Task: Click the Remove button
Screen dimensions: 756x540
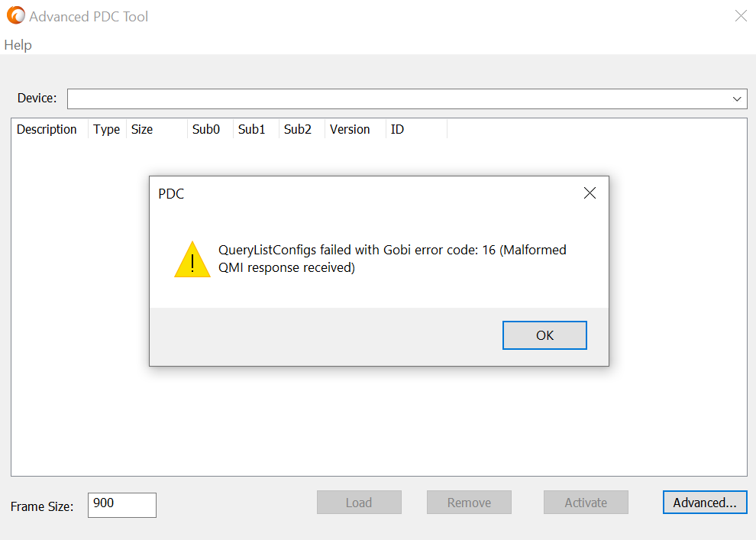Action: coord(469,502)
